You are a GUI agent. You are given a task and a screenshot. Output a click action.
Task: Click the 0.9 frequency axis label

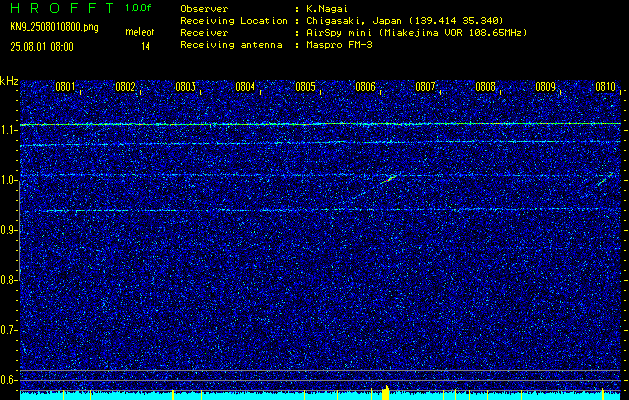coord(7,230)
